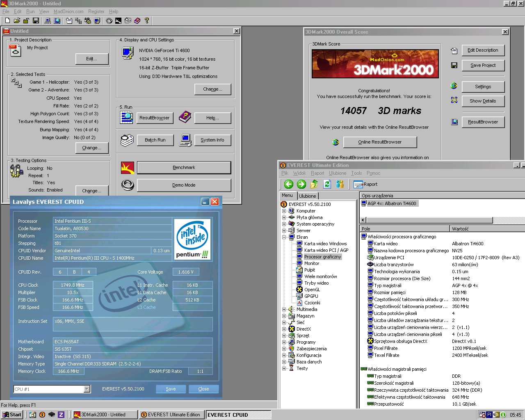Click Close in the EVEREST CPUID window

(203, 389)
